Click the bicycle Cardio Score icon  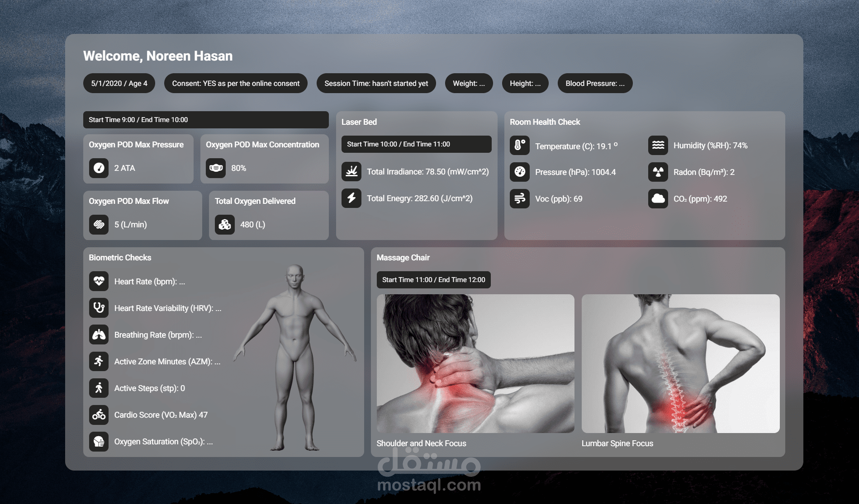(99, 415)
